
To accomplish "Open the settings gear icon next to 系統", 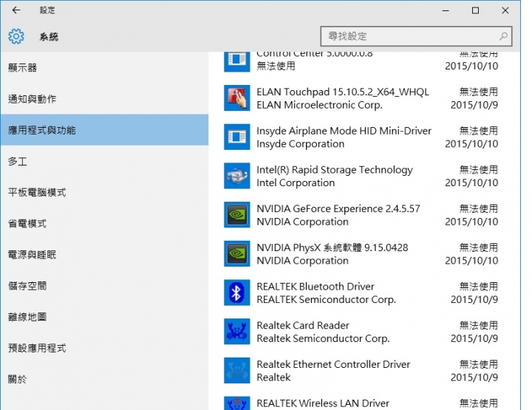I will click(x=16, y=36).
